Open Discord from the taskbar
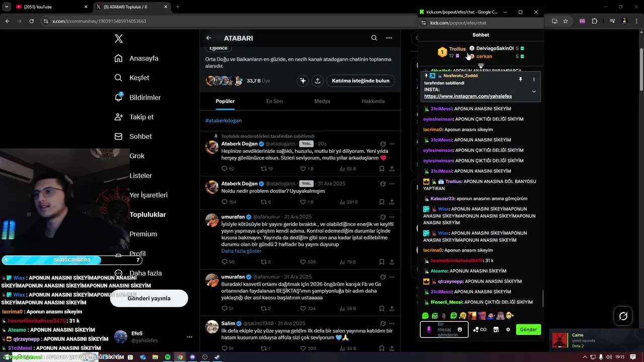Image resolution: width=644 pixels, height=362 pixels. (x=192, y=357)
